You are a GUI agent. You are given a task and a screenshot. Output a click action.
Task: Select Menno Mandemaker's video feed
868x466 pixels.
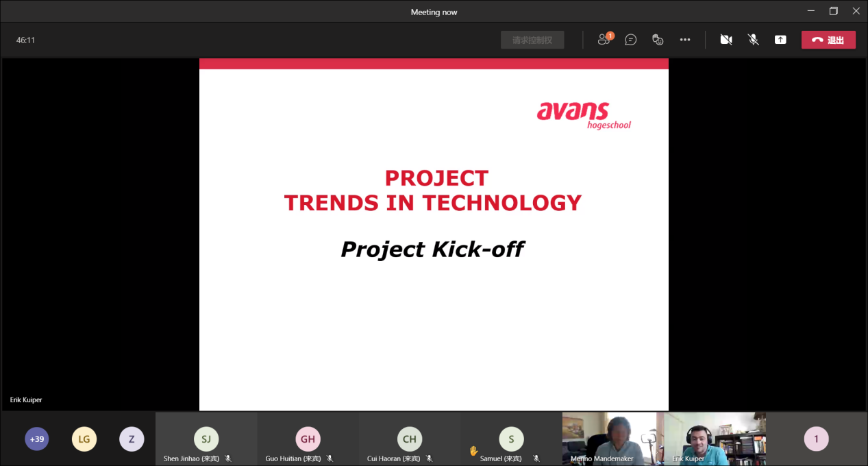[609, 437]
